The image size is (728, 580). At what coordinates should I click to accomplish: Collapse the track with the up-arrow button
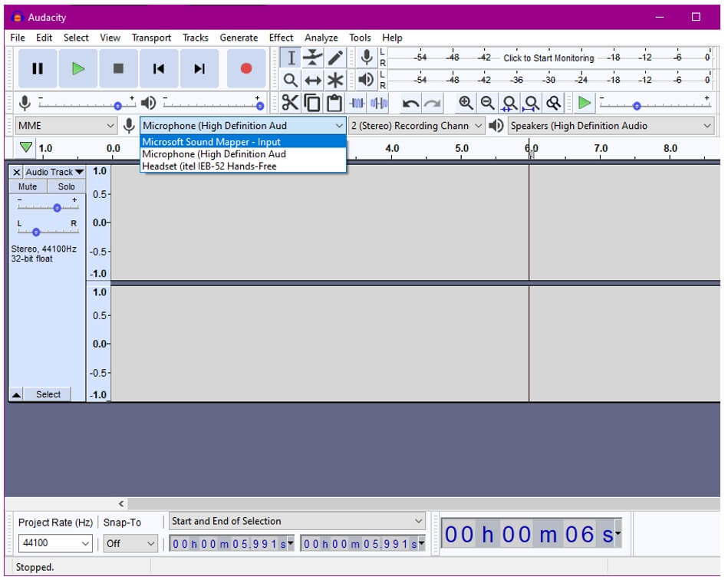(x=16, y=394)
